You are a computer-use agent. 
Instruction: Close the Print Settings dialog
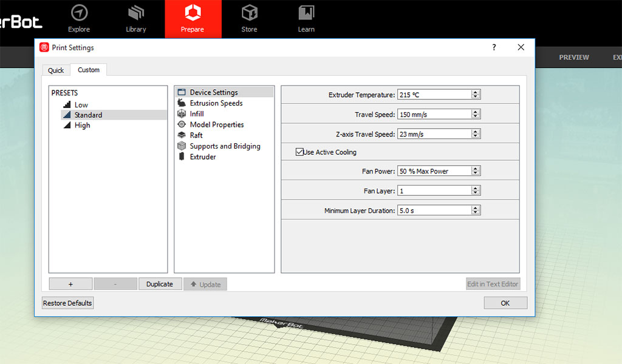(521, 47)
